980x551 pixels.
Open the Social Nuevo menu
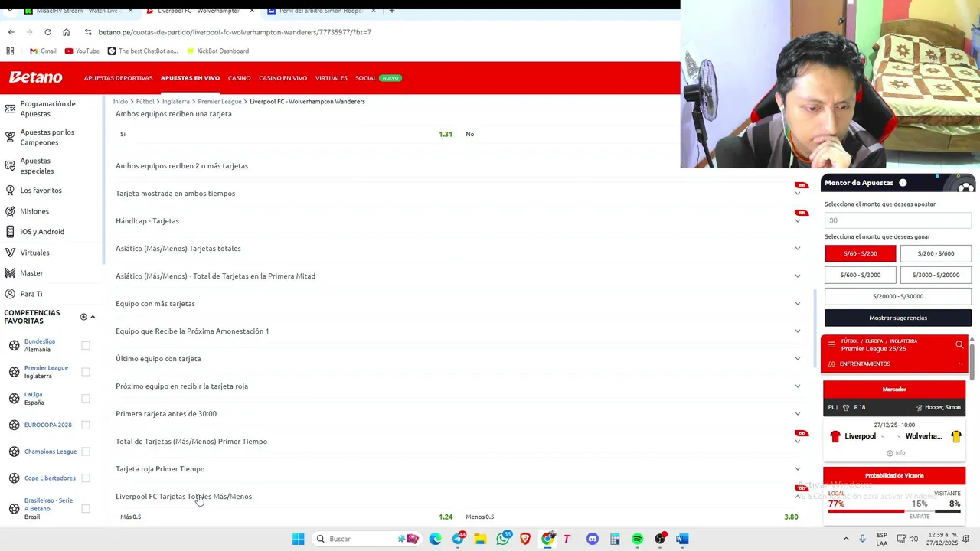pyautogui.click(x=377, y=78)
